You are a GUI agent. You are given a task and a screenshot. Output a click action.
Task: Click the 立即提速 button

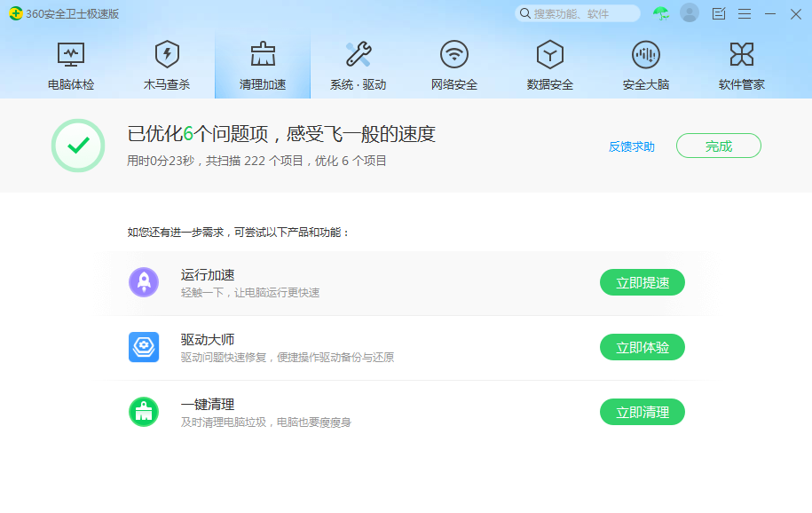(x=643, y=282)
